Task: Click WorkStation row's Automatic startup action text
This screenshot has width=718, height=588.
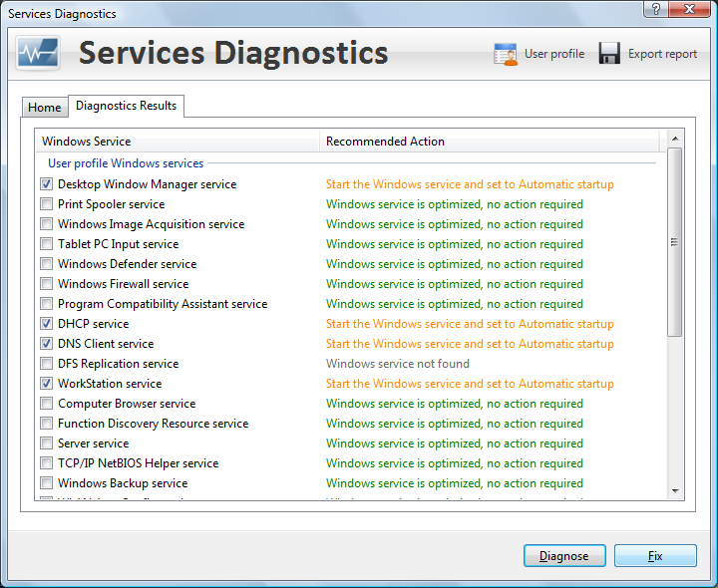Action: 470,384
